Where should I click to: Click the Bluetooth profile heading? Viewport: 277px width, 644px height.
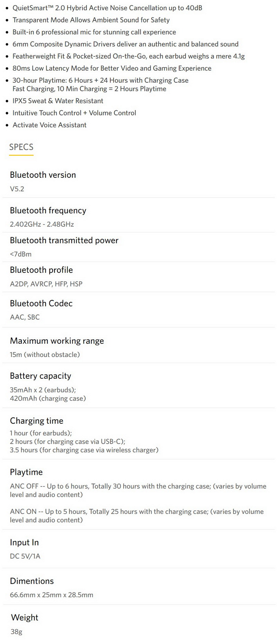click(x=42, y=270)
